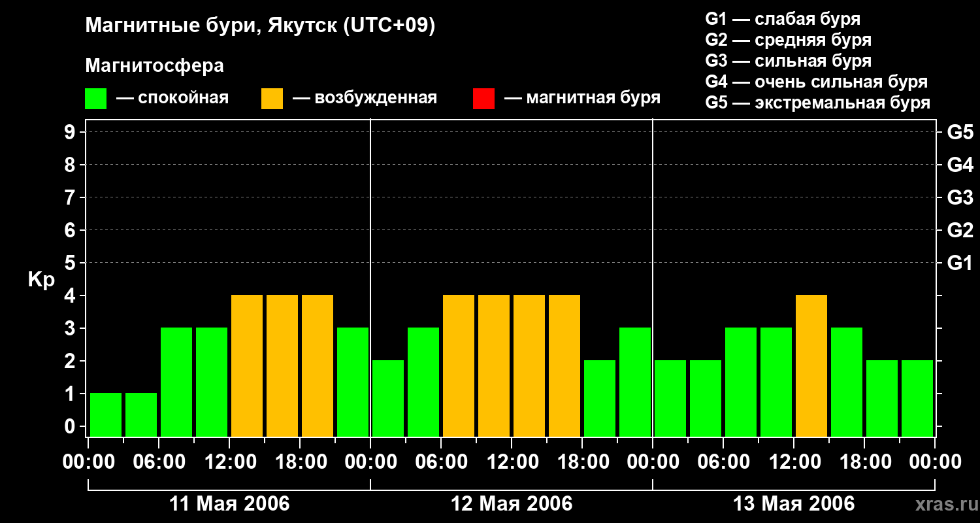The height and width of the screenshot is (523, 980).
Task: Click the '13 Мая 2006' date label
Action: (794, 504)
